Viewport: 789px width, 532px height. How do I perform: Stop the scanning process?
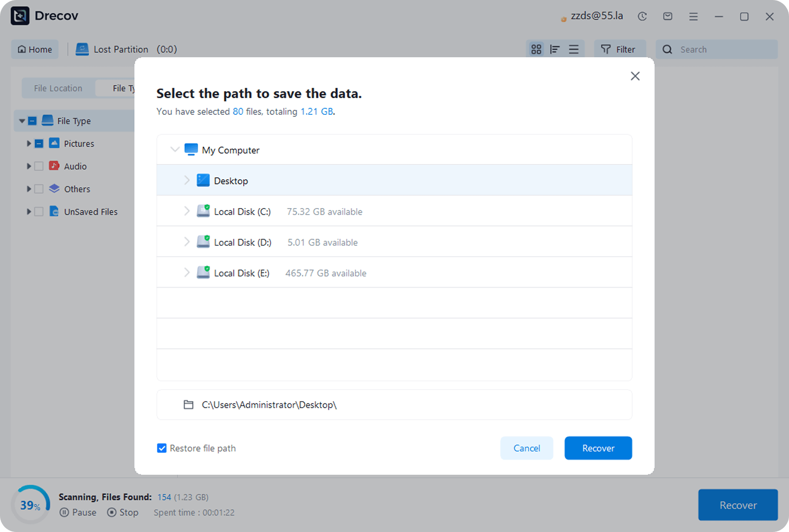(x=122, y=512)
